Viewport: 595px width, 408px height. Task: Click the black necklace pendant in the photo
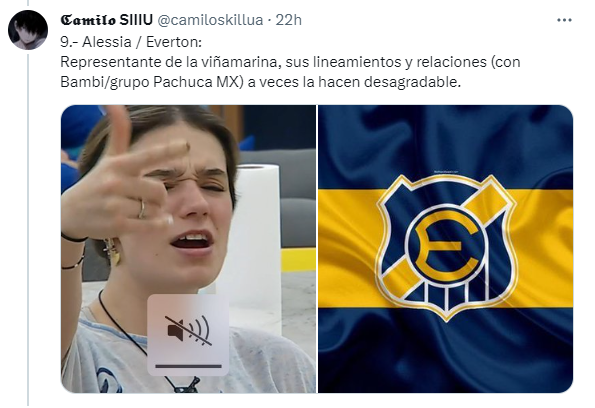(186, 385)
